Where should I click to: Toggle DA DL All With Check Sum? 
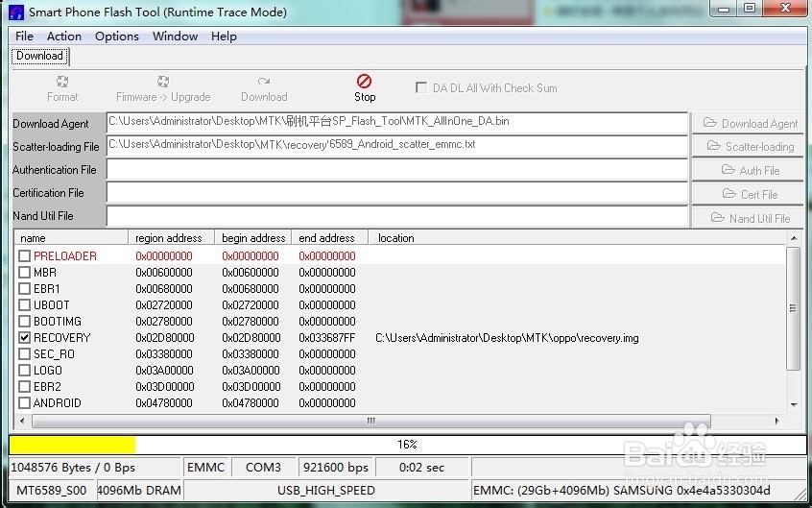(x=421, y=87)
